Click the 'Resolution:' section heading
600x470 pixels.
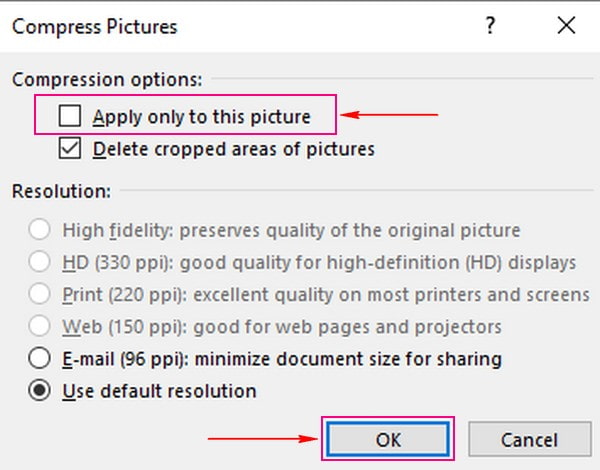pos(61,190)
